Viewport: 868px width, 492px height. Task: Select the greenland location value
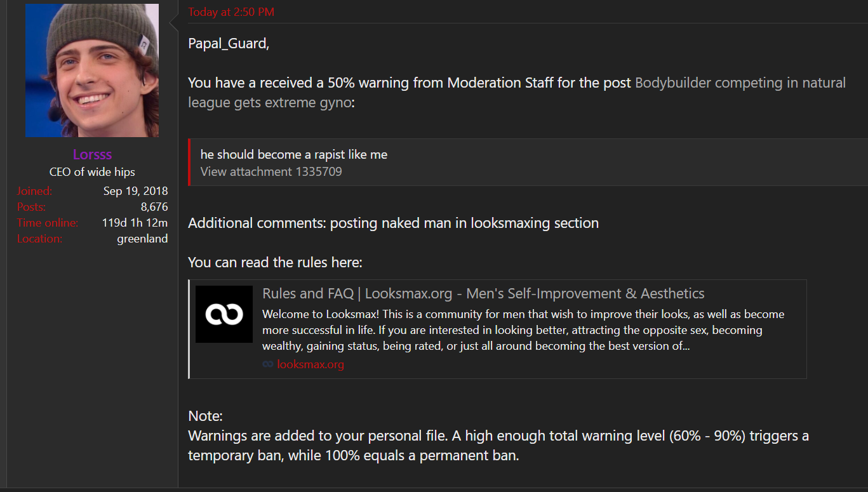click(142, 239)
